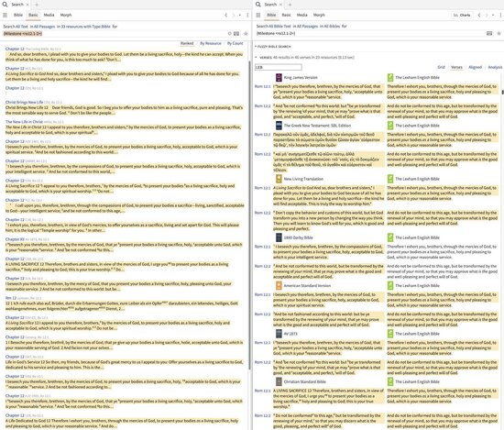The image size is (504, 430).
Task: Click the Greek New Testament SBL cover icon
Action: pyautogui.click(x=279, y=126)
